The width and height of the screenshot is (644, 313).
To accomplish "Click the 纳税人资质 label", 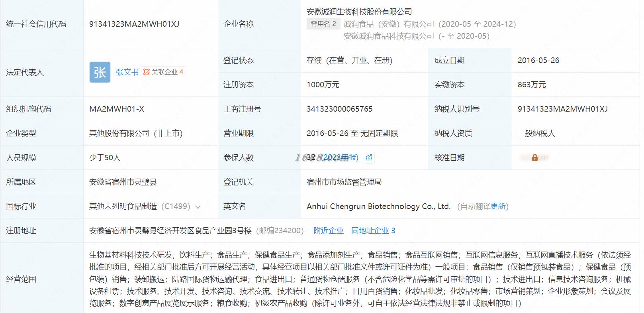I will [x=453, y=133].
